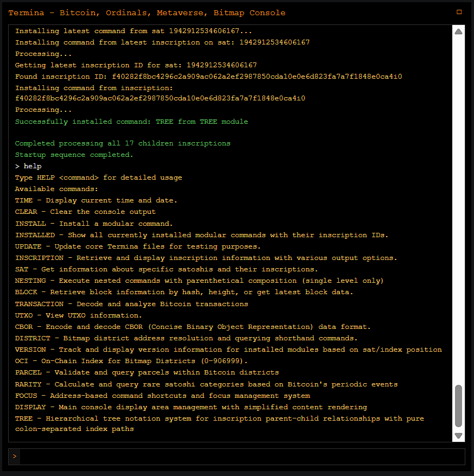Click the BLOCK command entry
This screenshot has height=476, width=474.
click(184, 292)
